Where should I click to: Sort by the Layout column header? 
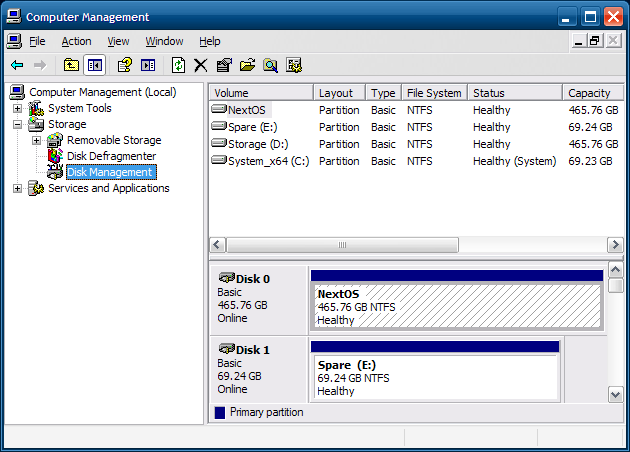(340, 93)
